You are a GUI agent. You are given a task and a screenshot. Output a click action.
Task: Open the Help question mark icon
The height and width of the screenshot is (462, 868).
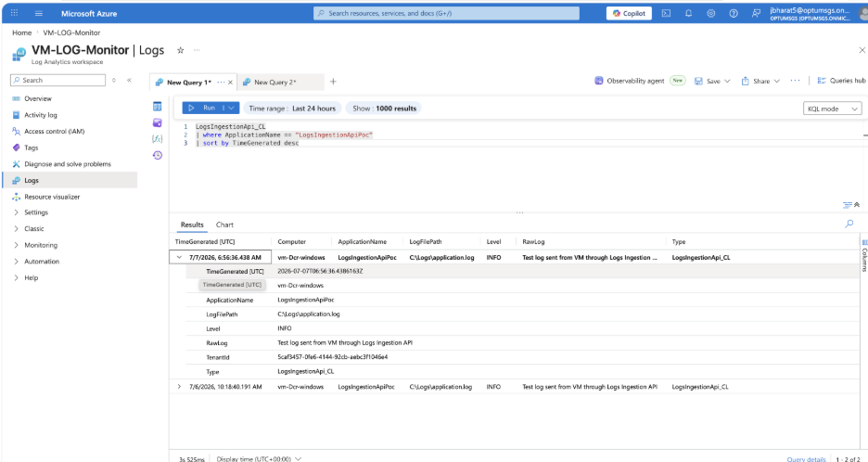click(734, 13)
